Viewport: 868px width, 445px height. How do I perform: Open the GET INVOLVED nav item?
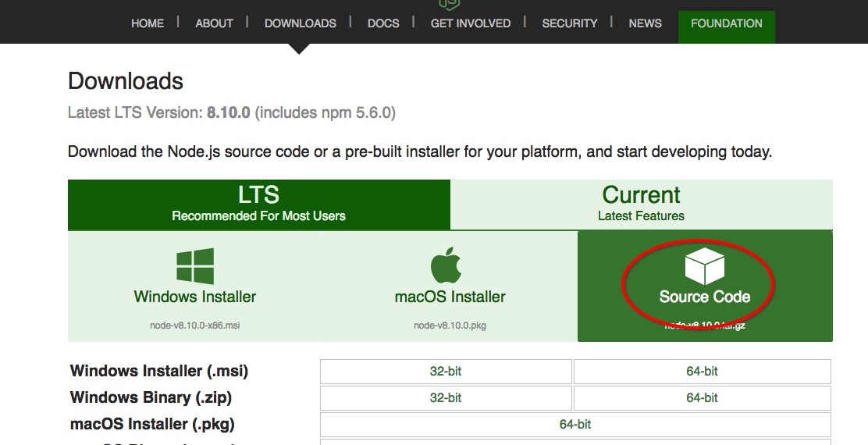click(471, 23)
